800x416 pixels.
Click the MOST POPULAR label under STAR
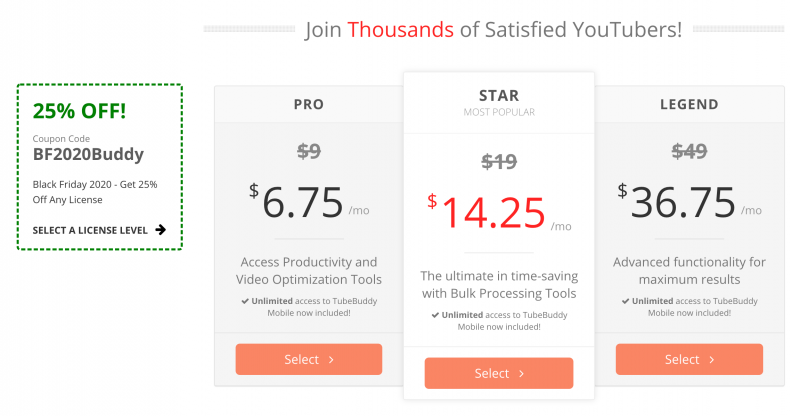[x=498, y=113]
